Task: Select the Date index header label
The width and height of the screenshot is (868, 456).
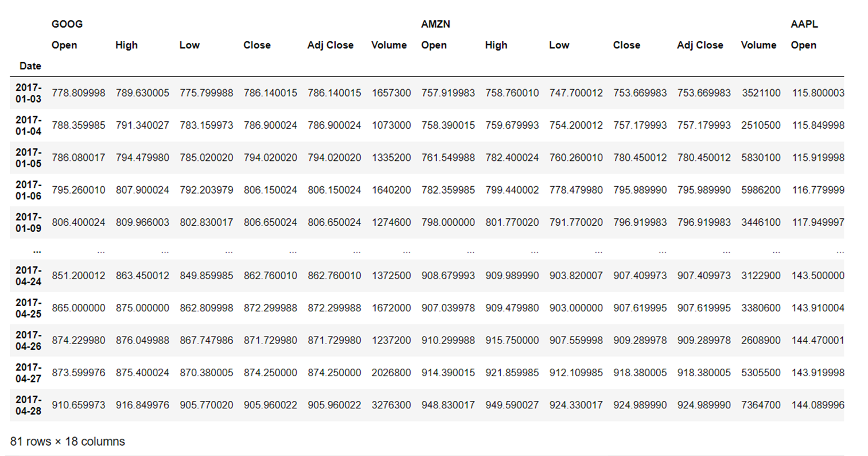Action: pos(30,66)
